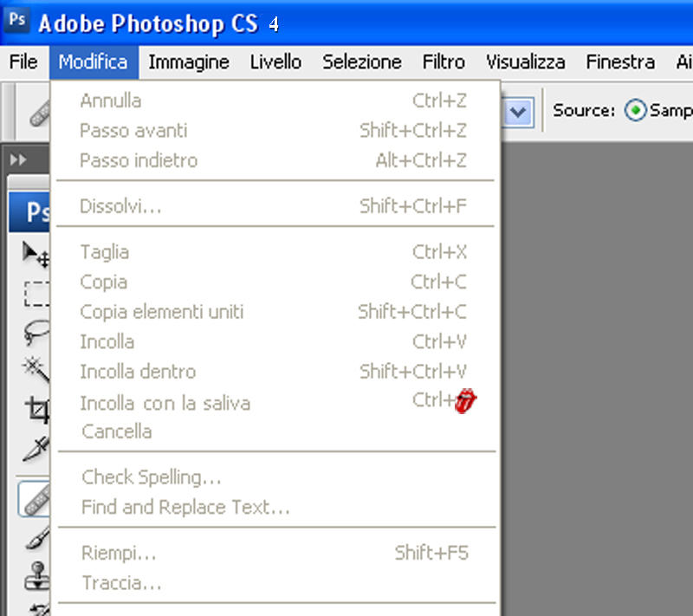This screenshot has width=693, height=616.
Task: Open the Immagine menu
Action: click(189, 62)
